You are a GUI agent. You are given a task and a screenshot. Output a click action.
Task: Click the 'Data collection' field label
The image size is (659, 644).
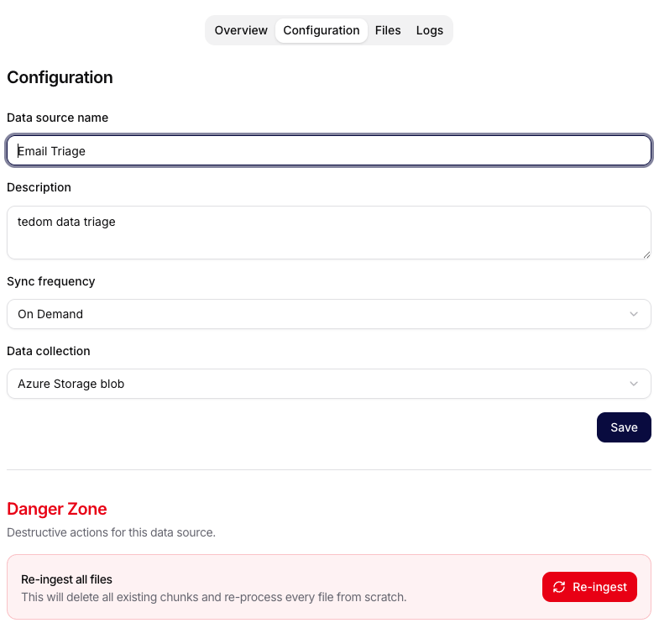[49, 351]
